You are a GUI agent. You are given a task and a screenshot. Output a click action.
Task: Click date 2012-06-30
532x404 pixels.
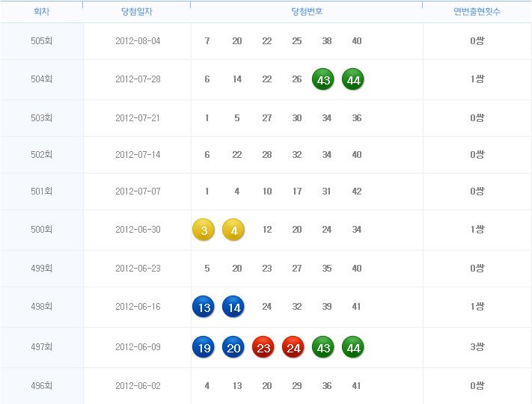coord(138,230)
